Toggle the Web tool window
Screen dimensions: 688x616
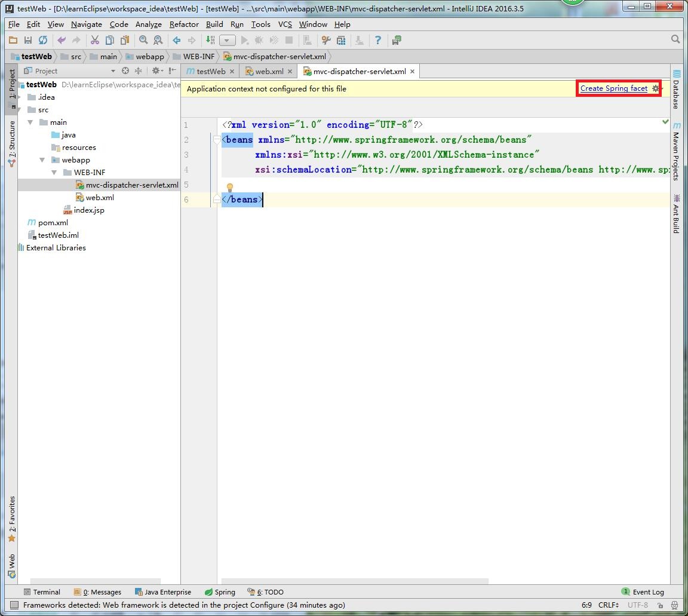pos(12,566)
